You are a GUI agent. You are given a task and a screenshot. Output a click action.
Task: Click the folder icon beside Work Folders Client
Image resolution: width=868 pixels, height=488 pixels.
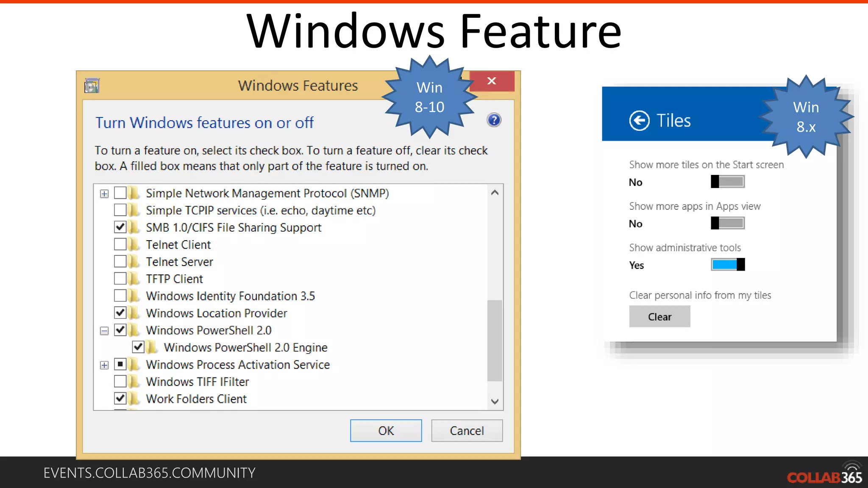pos(134,399)
